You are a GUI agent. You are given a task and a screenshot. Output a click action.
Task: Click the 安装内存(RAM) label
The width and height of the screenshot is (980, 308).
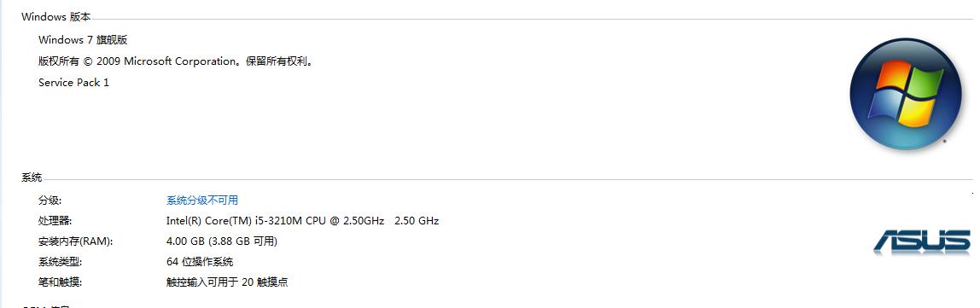76,241
